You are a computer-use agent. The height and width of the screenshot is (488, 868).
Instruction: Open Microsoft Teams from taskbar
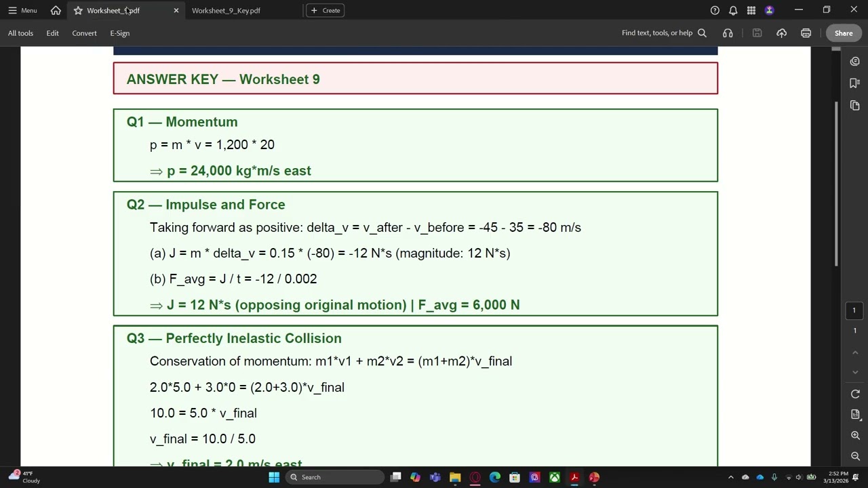pos(435,477)
